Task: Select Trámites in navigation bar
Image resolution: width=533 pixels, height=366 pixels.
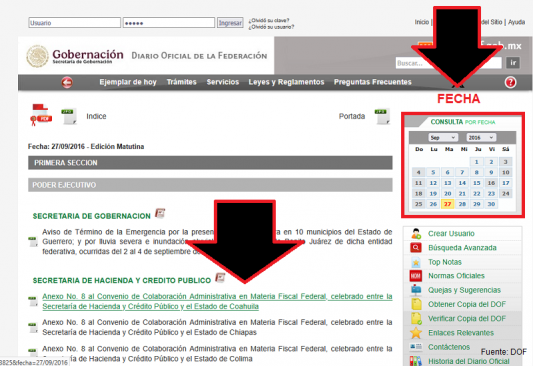Action: pos(182,82)
